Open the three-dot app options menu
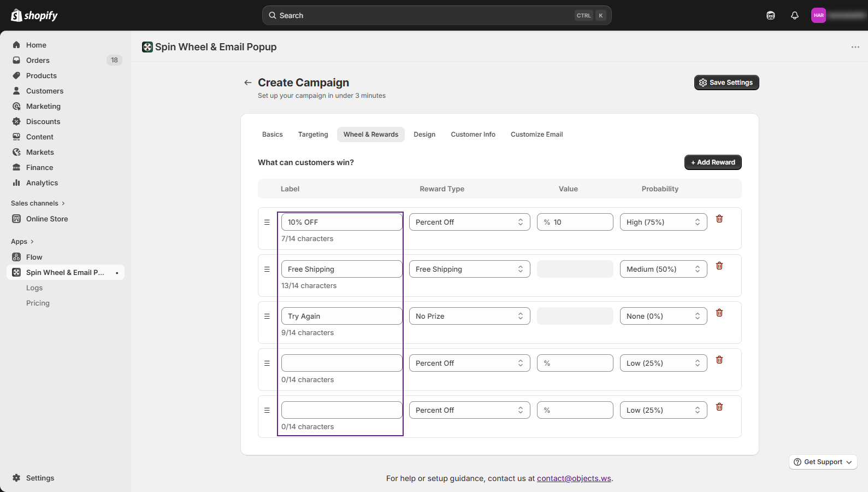 [x=855, y=47]
